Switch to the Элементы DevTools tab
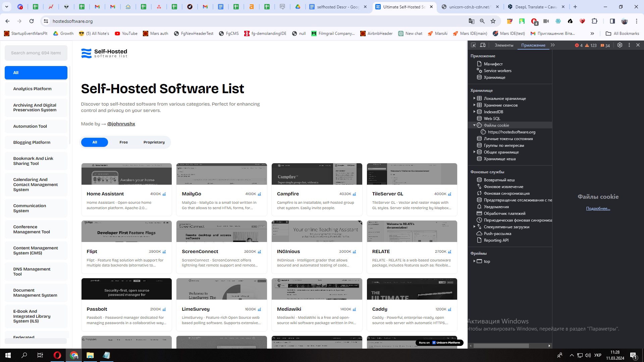 click(x=504, y=45)
